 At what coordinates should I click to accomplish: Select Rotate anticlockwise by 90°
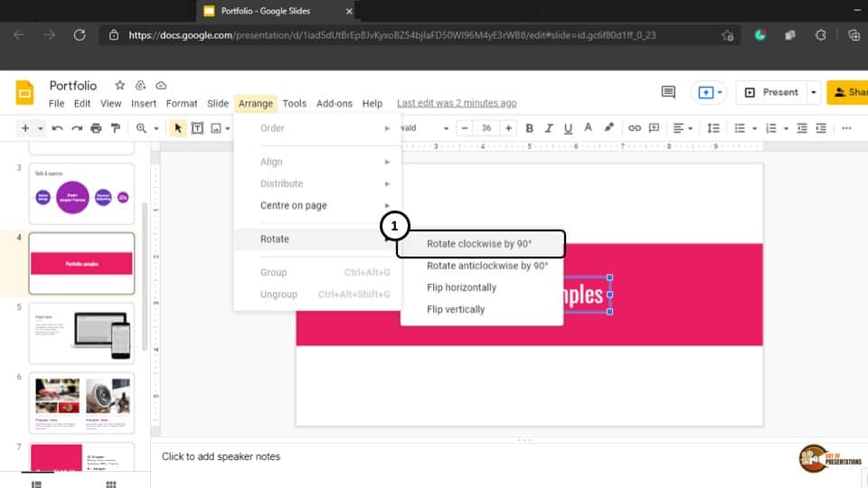[482, 266]
